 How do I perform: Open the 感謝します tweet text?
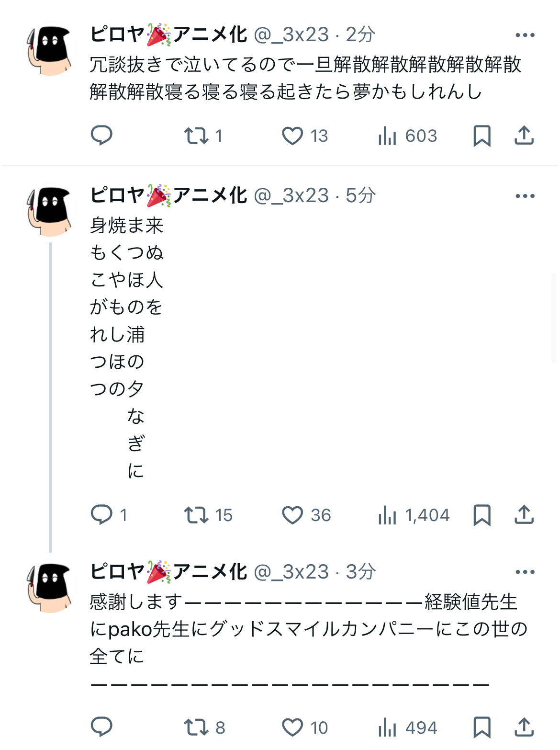click(x=306, y=629)
